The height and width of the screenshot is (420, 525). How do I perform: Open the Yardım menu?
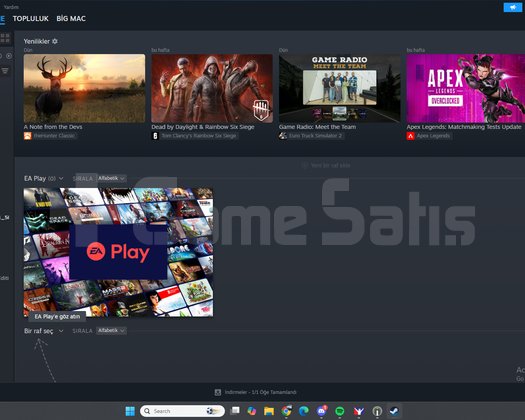11,7
